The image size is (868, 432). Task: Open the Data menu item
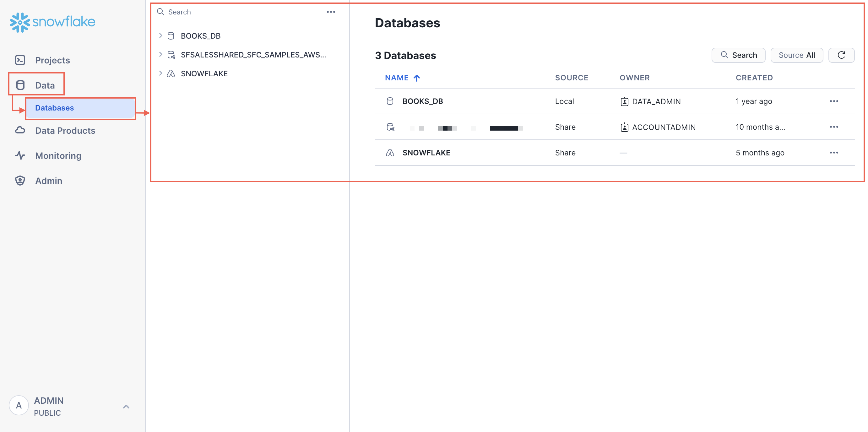pos(45,85)
